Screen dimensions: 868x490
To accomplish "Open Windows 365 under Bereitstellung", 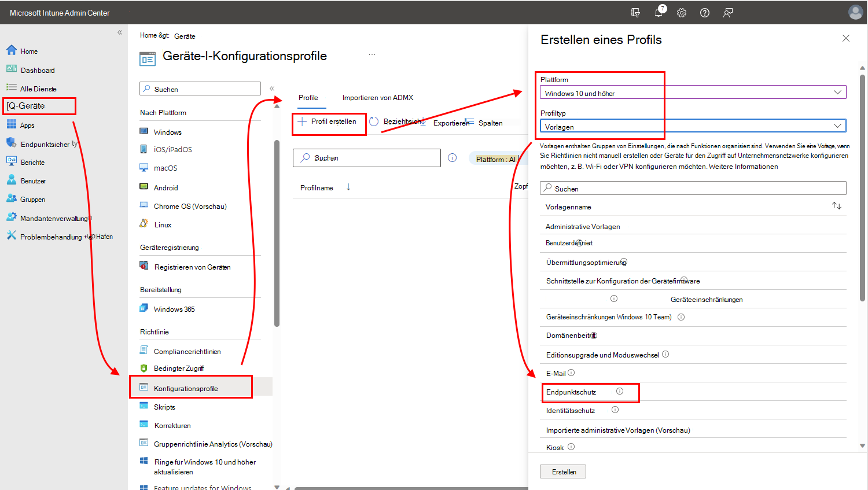I will click(174, 310).
